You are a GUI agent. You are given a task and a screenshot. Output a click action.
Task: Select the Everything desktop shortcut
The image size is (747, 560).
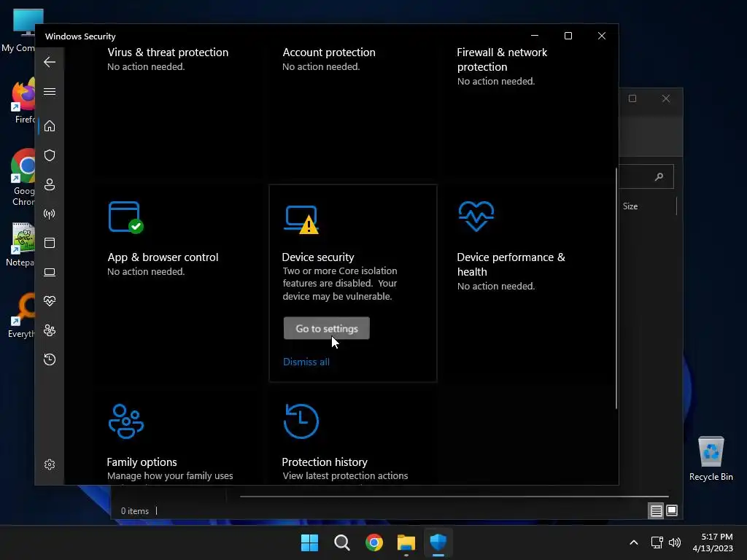coord(21,316)
